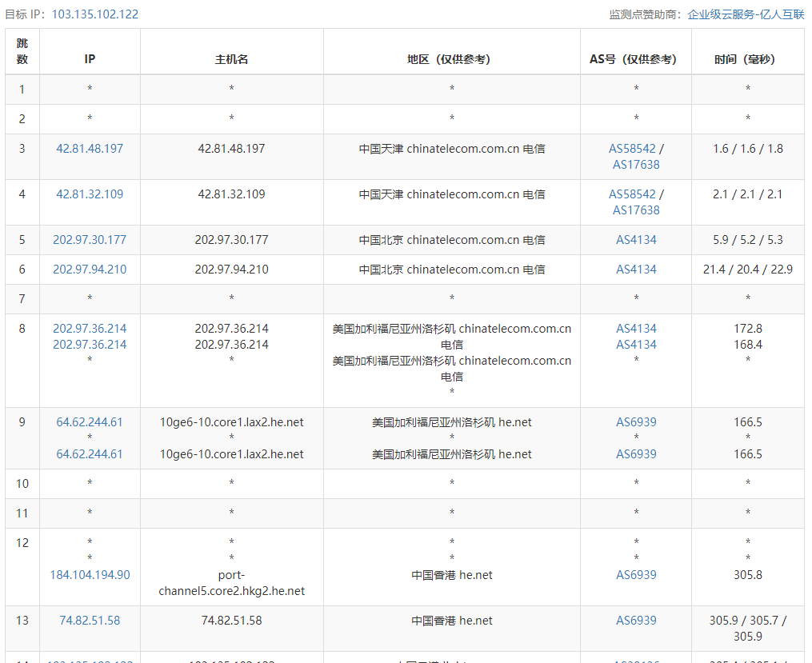Open AS17638 link in hop 3 row
The image size is (812, 663).
click(x=636, y=165)
